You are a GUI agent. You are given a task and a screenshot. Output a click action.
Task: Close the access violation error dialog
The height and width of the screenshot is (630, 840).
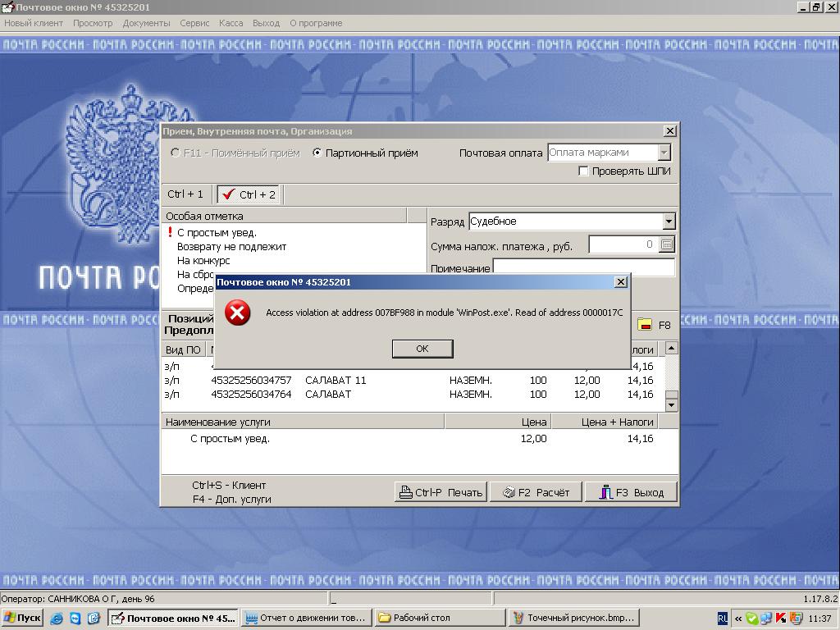click(620, 282)
